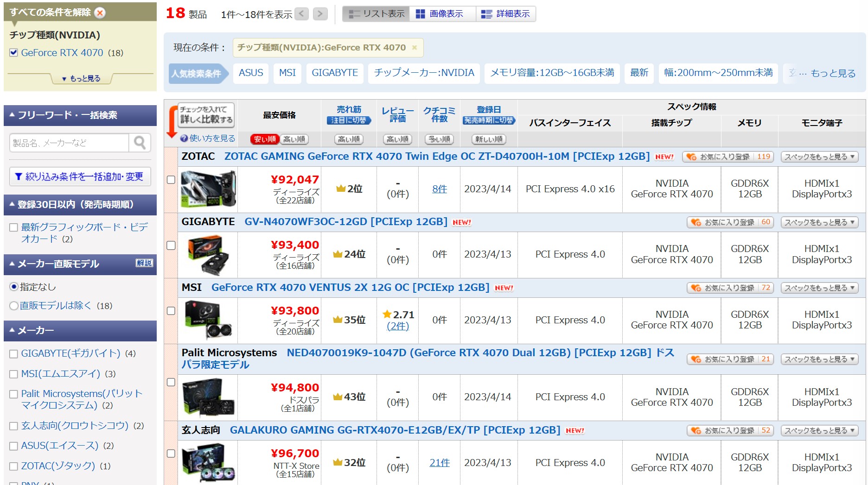Filter by GIGABYTE popular condition
868x485 pixels.
point(335,73)
